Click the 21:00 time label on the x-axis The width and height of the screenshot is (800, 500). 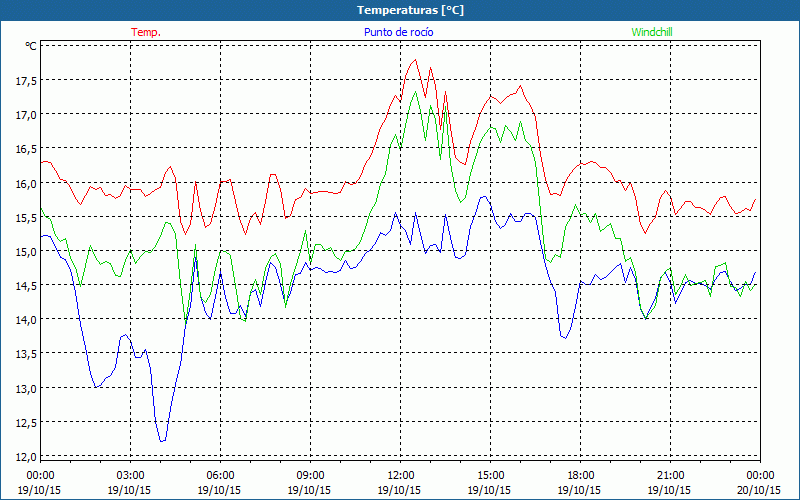pos(670,476)
